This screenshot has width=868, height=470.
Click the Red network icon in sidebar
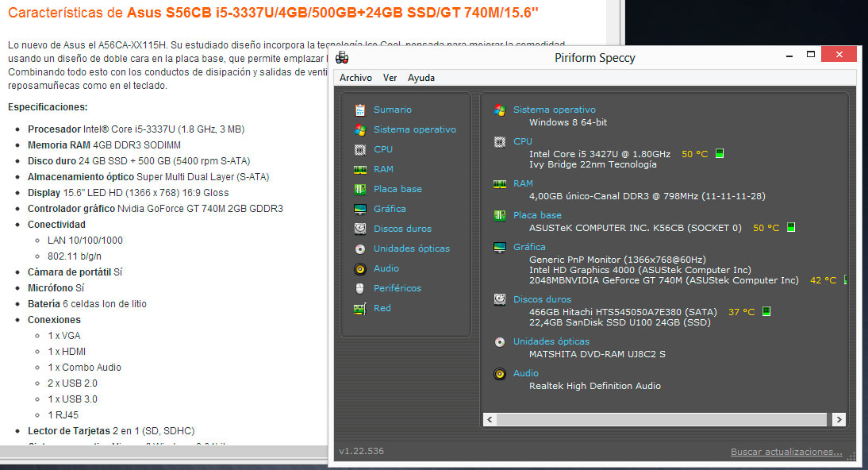pos(360,309)
